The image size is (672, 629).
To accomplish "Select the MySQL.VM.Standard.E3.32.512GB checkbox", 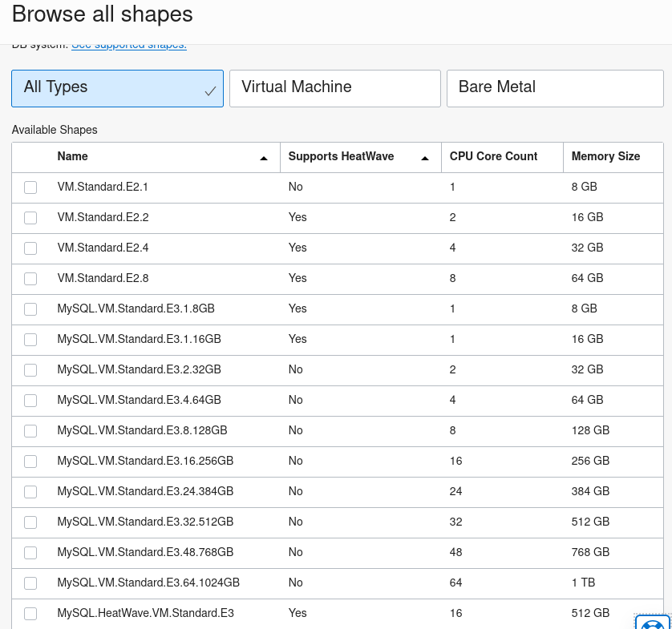I will pos(30,522).
